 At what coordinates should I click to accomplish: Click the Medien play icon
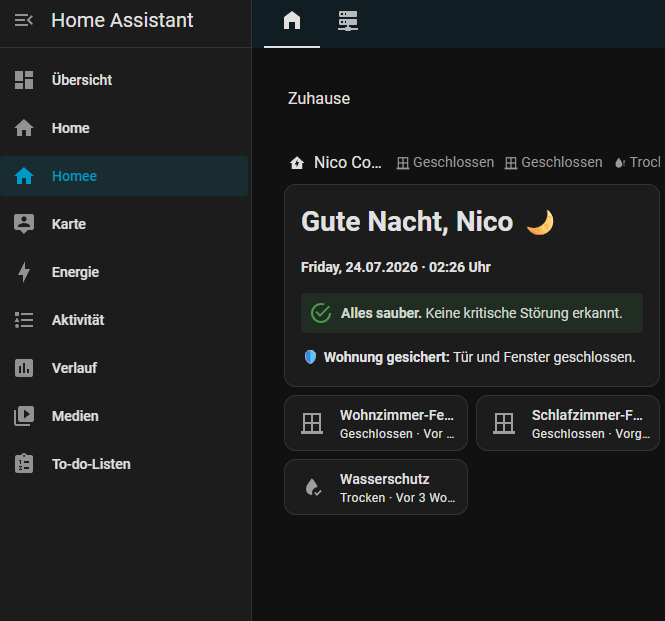coord(24,416)
